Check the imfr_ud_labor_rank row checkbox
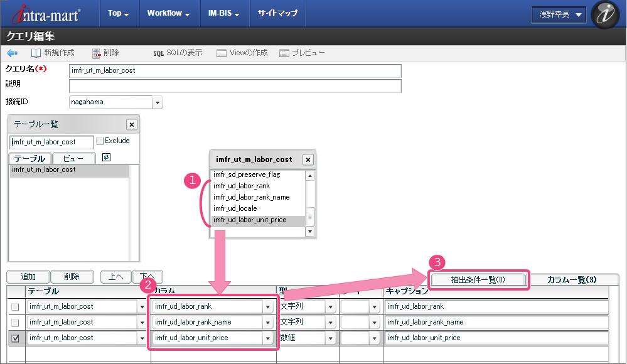This screenshot has width=627, height=364. tap(15, 307)
